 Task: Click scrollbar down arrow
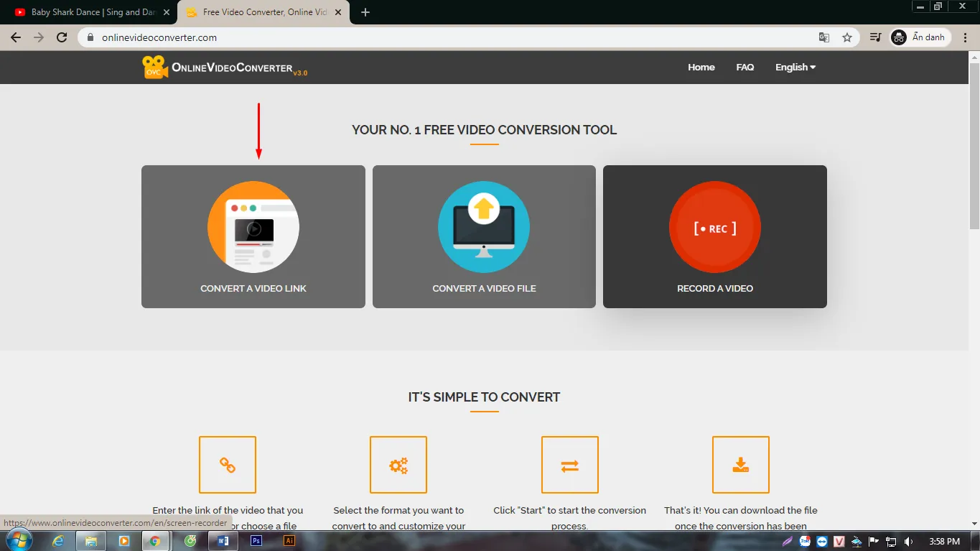click(x=974, y=524)
